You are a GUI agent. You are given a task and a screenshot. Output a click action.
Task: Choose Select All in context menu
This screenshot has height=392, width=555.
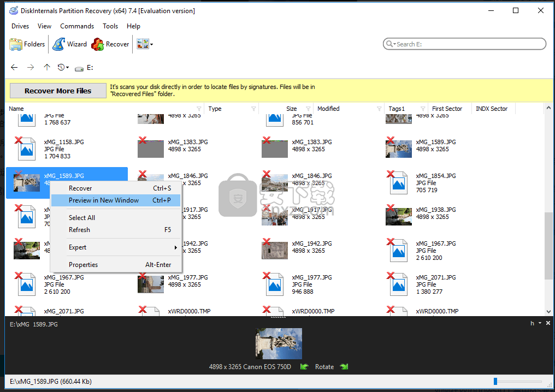(x=116, y=218)
